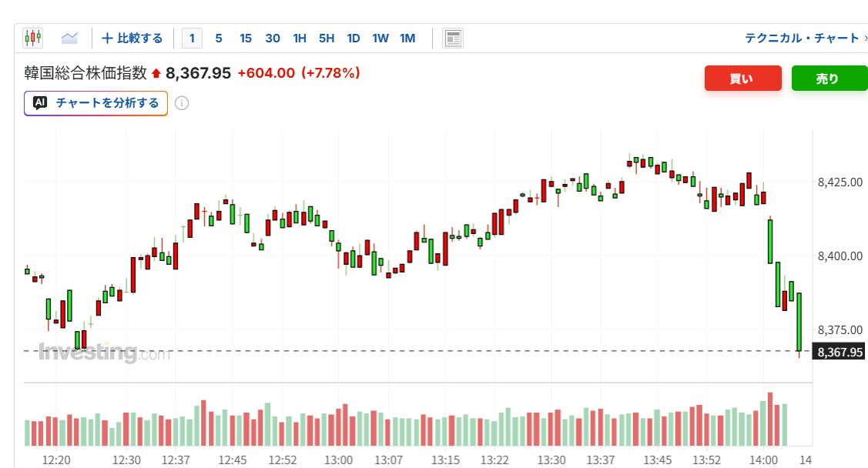Select the 15 minute interval
Screen dimensions: 868x468
(246, 38)
